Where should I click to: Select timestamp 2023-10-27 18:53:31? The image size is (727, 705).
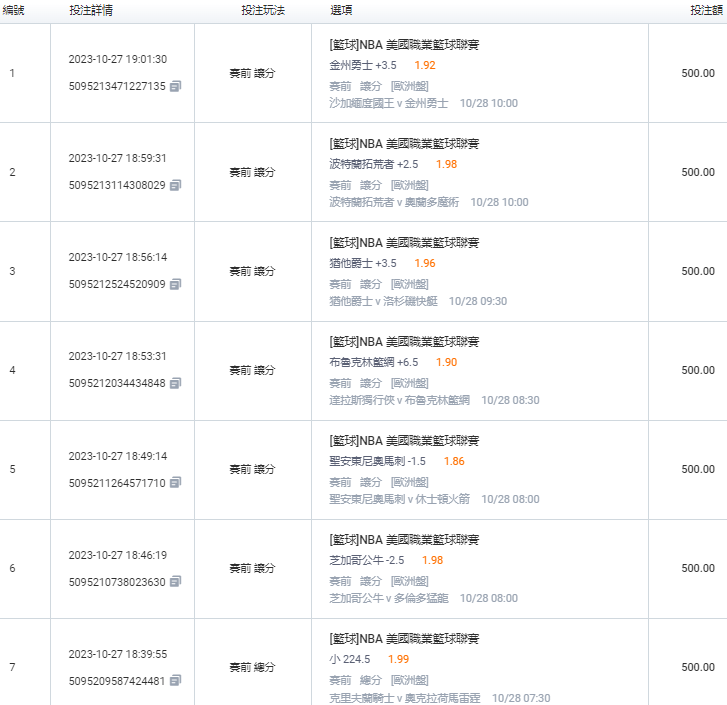[117, 356]
